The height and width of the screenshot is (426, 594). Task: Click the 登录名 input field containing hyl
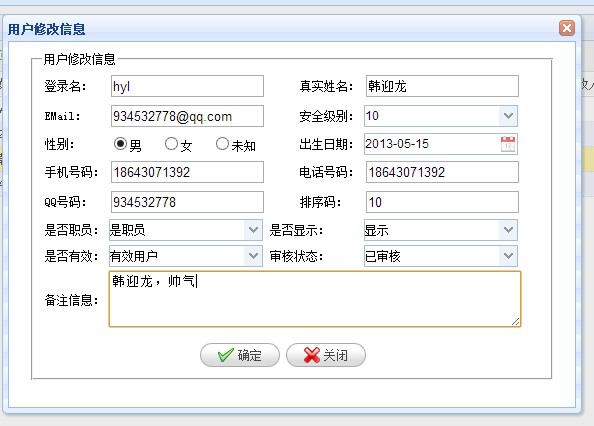coord(187,86)
